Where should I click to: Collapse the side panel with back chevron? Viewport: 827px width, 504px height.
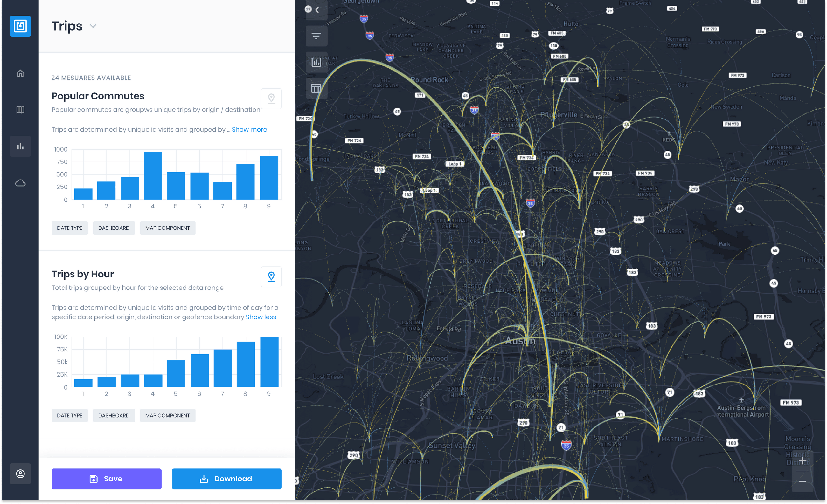click(x=317, y=10)
